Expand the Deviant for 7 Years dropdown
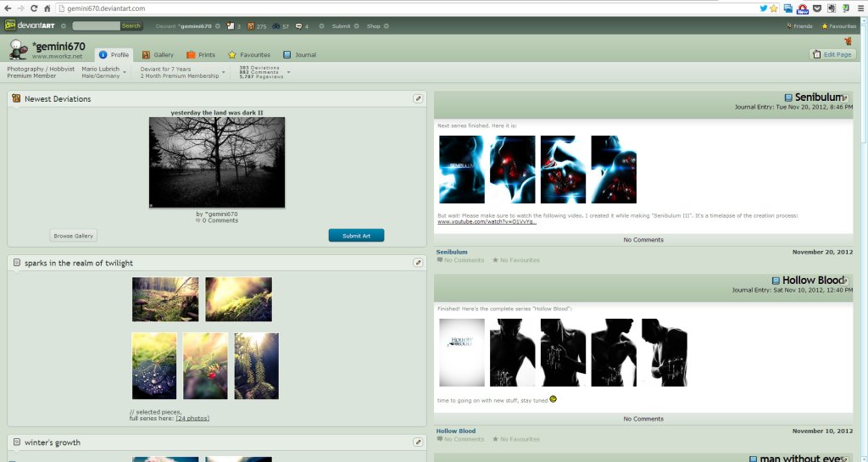Viewport: 868px width, 462px height. point(224,72)
